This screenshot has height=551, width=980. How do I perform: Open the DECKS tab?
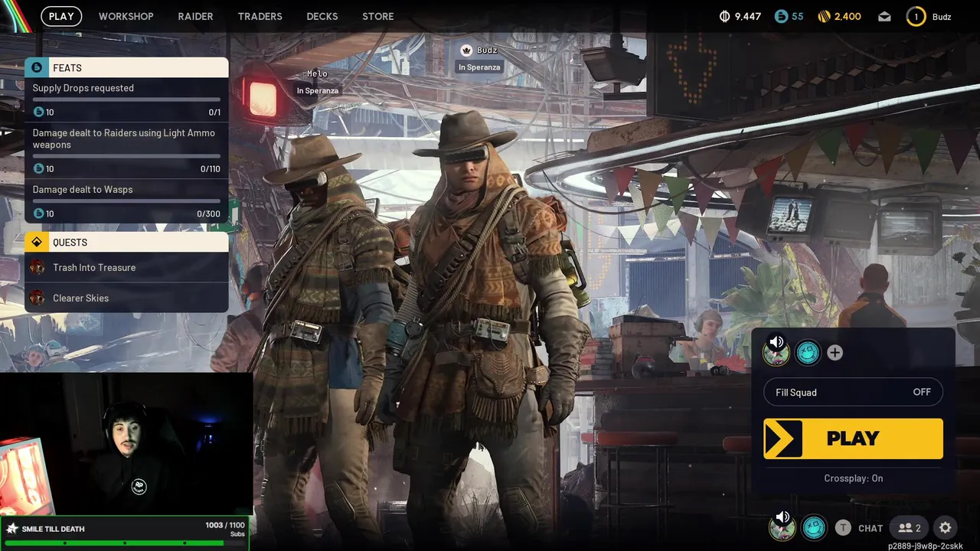322,16
